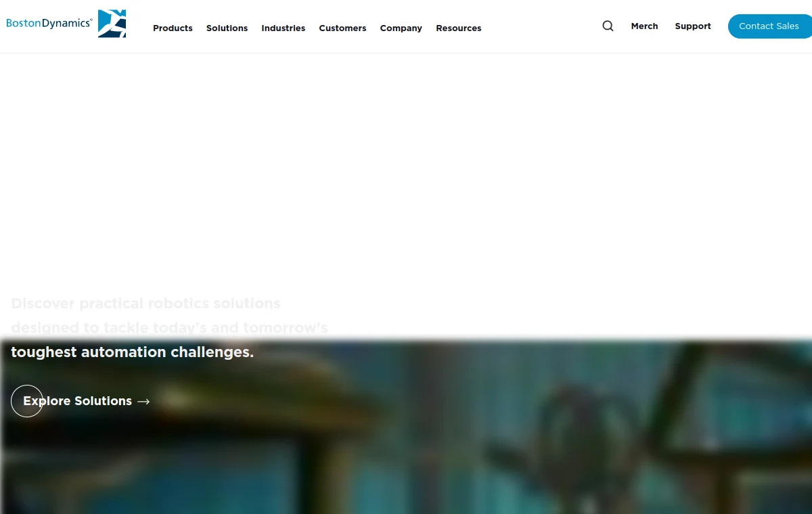812x514 pixels.
Task: Open the Support link
Action: pyautogui.click(x=693, y=26)
